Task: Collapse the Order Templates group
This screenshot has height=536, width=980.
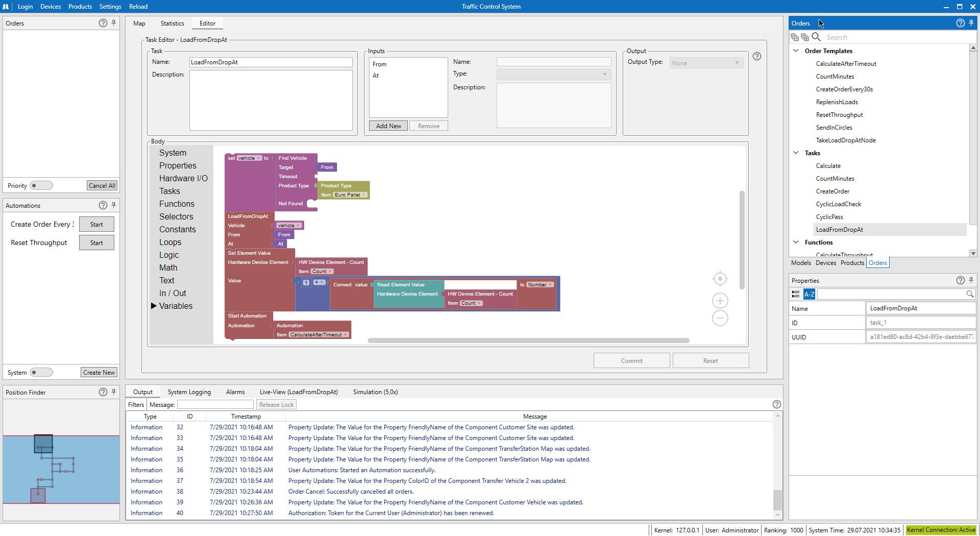Action: click(796, 51)
